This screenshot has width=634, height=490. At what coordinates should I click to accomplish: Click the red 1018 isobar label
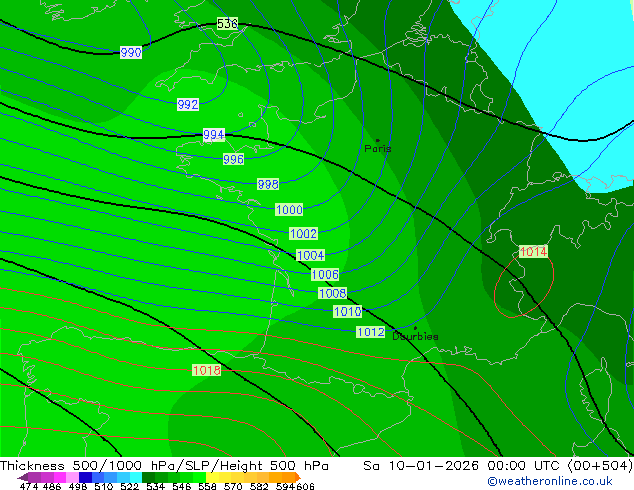207,370
